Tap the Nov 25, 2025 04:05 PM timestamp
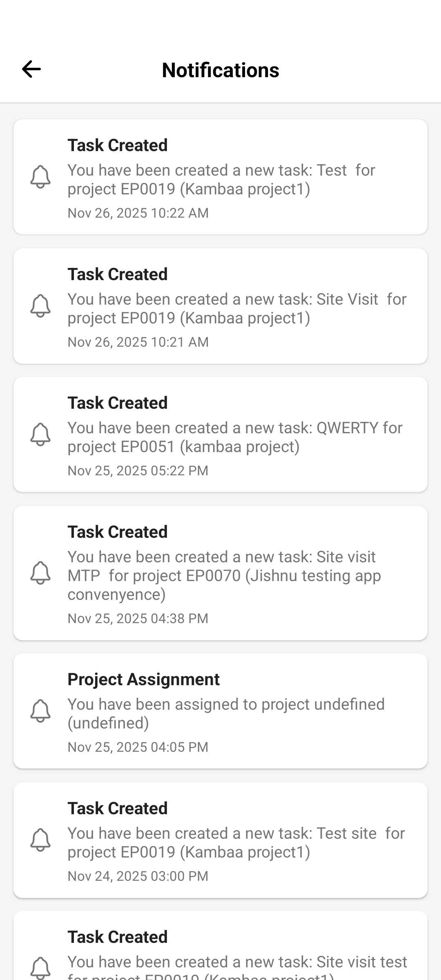This screenshot has width=441, height=980. [x=138, y=747]
